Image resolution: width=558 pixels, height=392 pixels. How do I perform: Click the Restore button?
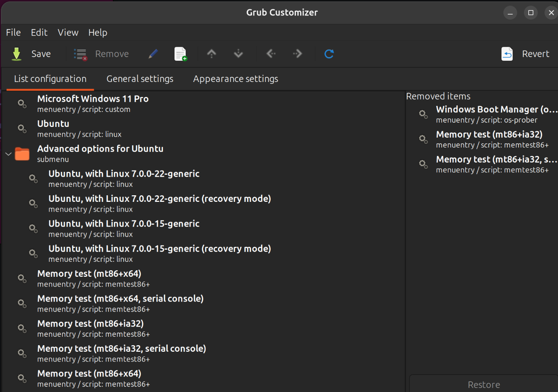pyautogui.click(x=484, y=385)
